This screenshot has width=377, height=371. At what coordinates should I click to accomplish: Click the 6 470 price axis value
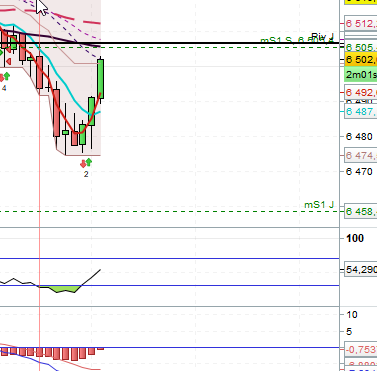pyautogui.click(x=359, y=172)
